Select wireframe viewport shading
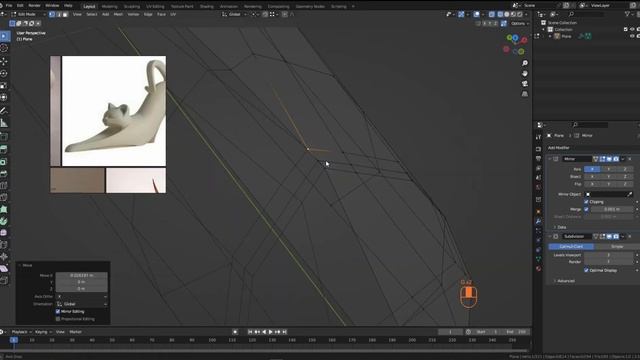 click(500, 14)
